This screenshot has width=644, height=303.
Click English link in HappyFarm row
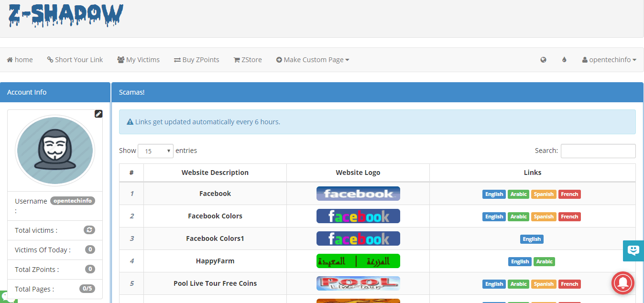point(520,261)
